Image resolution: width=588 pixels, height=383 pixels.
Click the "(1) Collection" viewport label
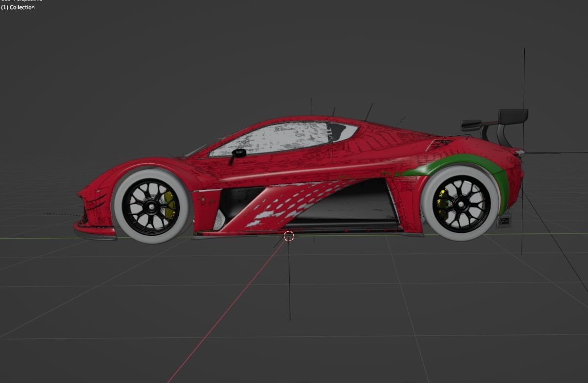click(x=18, y=7)
